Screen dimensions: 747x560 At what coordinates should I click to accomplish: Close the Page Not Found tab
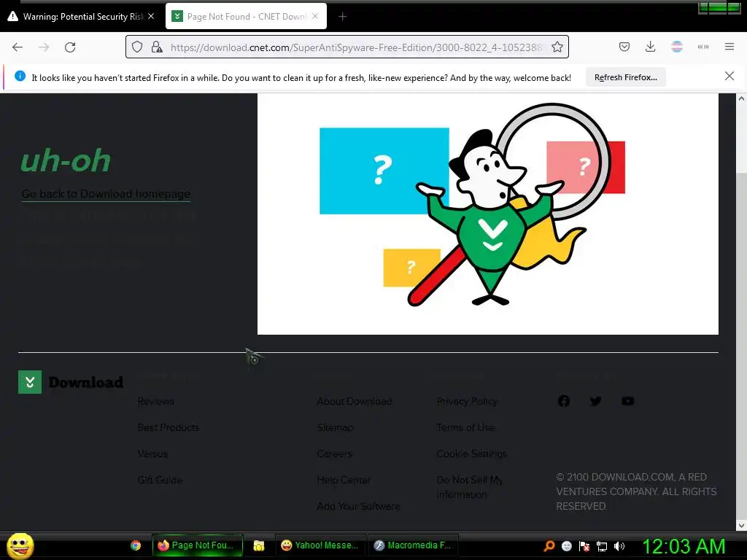click(315, 16)
